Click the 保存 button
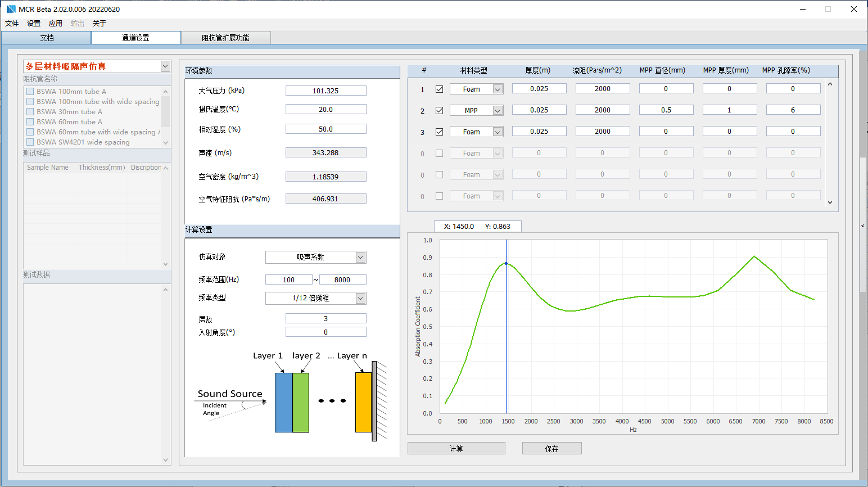 point(551,448)
